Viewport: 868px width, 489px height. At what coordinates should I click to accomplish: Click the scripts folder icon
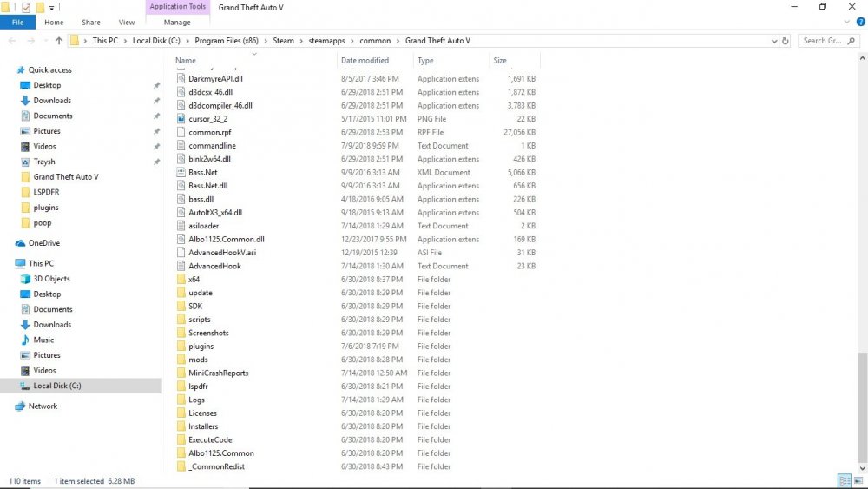point(181,320)
